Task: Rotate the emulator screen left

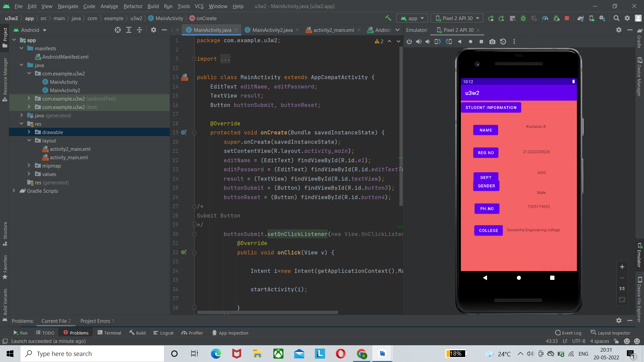Action: coord(437,42)
